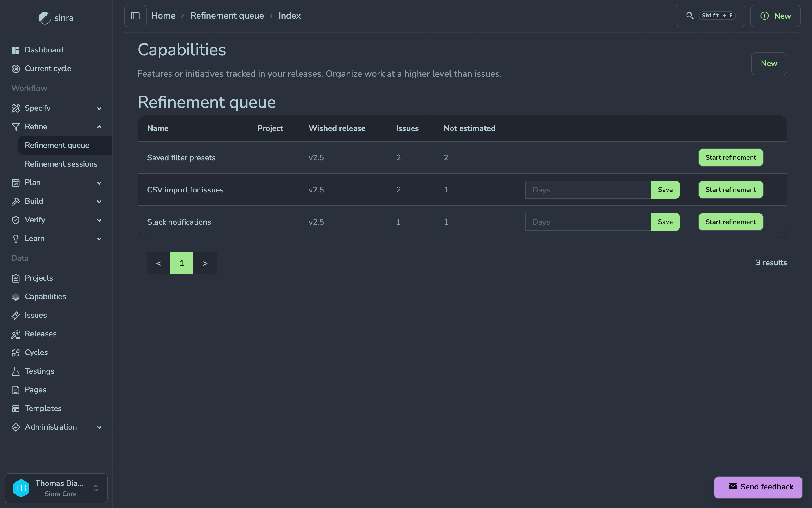812x508 pixels.
Task: Click Days field for CSV import for issues
Action: 588,189
